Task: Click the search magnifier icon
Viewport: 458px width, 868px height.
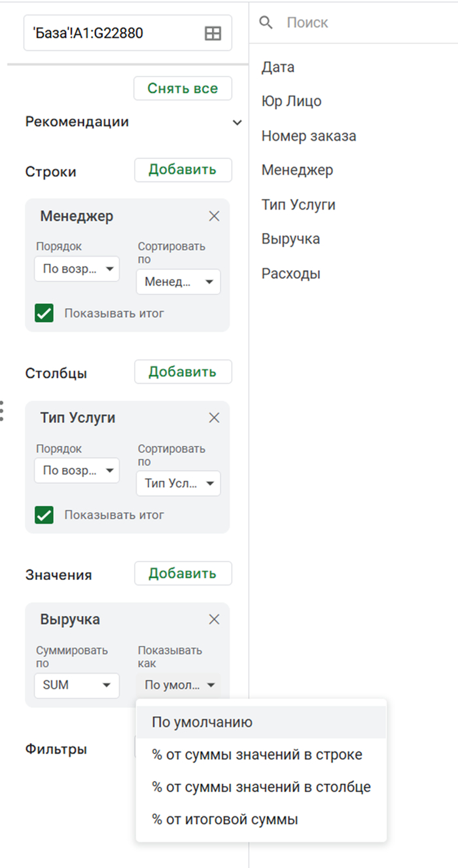Action: [x=266, y=22]
